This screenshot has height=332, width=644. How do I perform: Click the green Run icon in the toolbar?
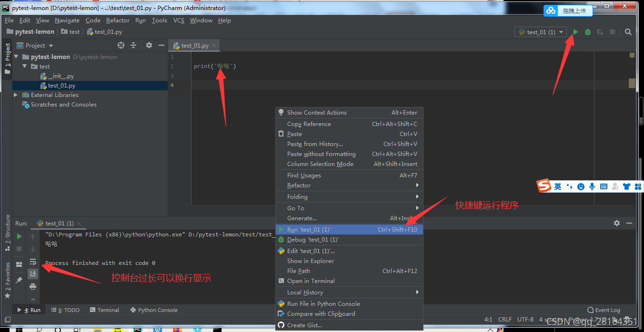575,32
